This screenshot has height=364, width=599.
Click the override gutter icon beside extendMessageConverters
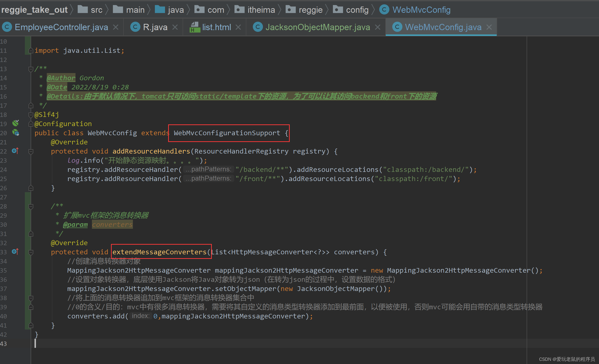[x=15, y=252]
